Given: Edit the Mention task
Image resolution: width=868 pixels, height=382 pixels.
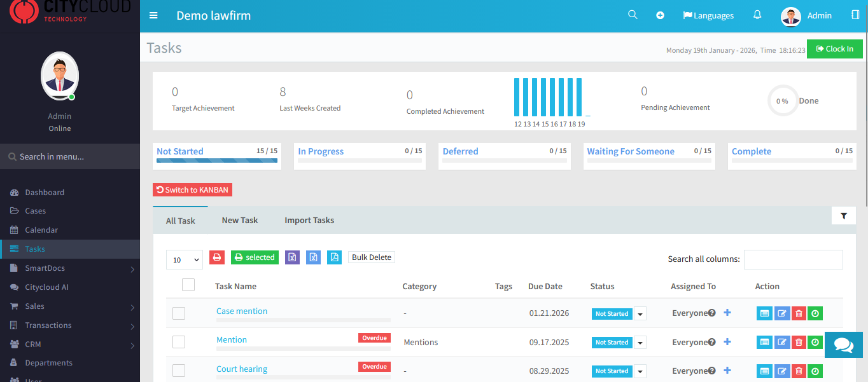Looking at the screenshot, I should click(782, 342).
